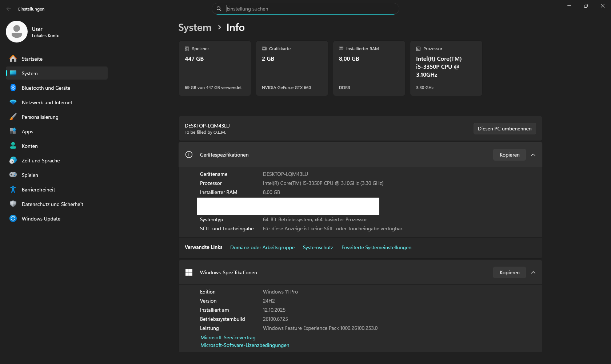Click the Netzwerk und Internet Wi-Fi icon
This screenshot has width=611, height=364.
click(13, 102)
